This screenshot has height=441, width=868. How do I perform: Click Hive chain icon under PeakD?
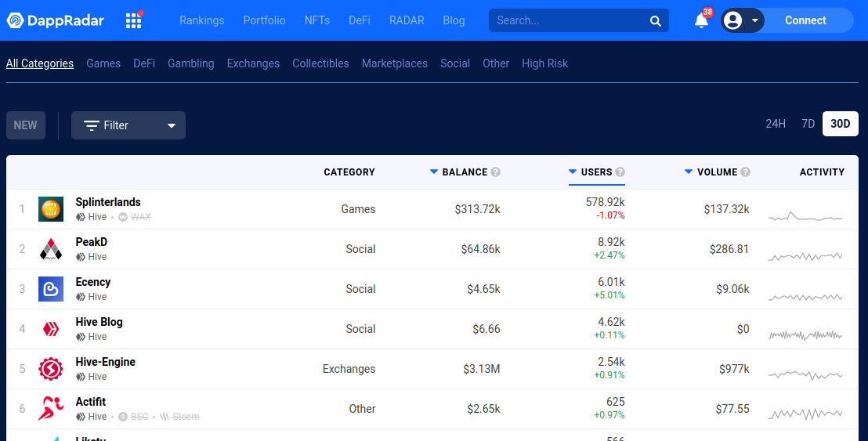[80, 257]
